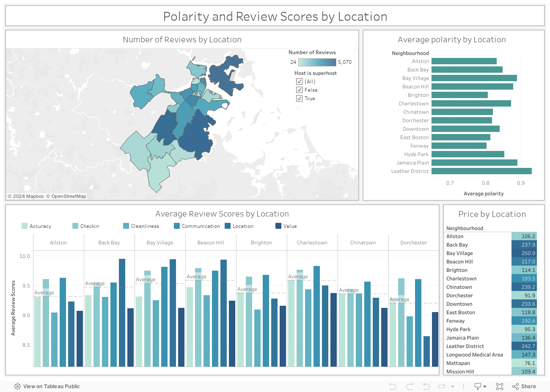The width and height of the screenshot is (550, 392).
Task: Click the Dorchester price 91.9 cell
Action: [x=524, y=296]
